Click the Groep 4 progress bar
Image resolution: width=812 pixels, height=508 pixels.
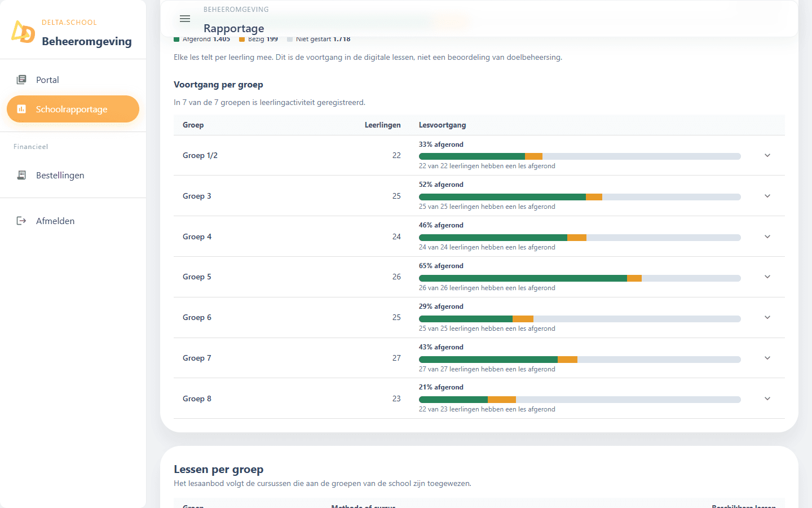coord(580,238)
